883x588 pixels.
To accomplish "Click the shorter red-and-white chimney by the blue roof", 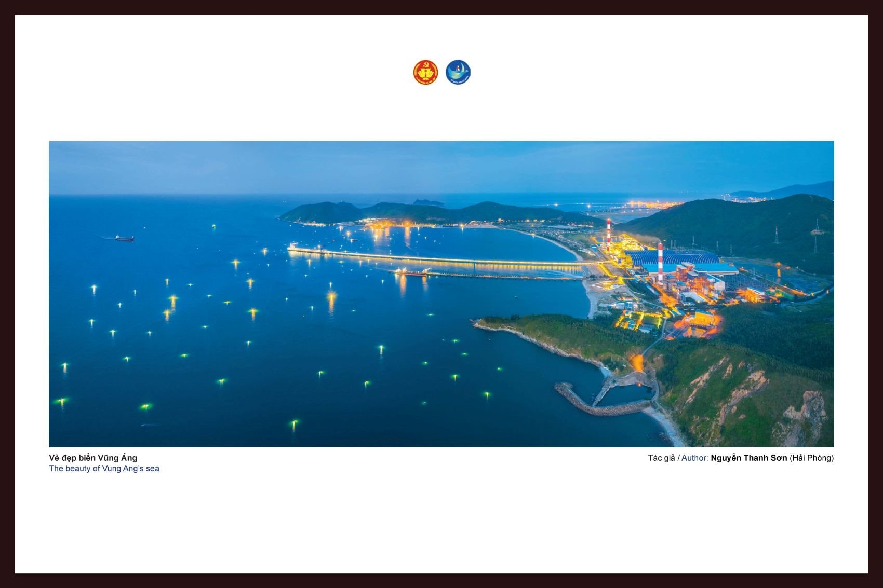I will (x=660, y=262).
